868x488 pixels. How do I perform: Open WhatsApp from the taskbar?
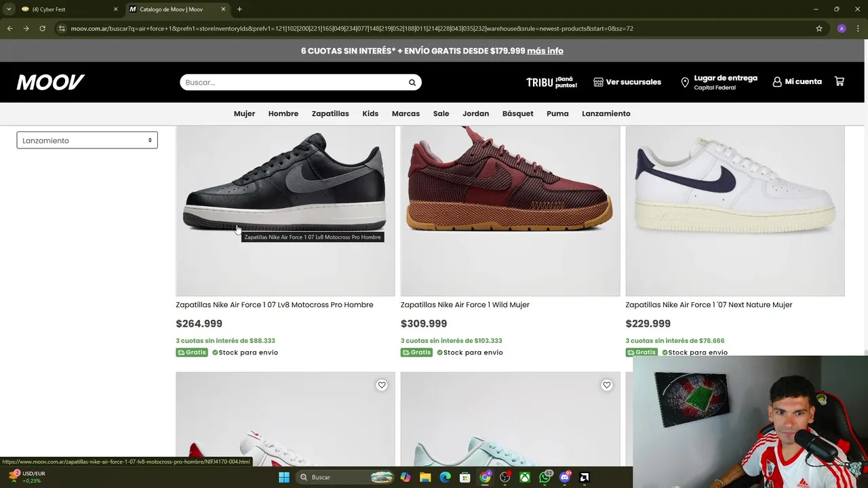click(545, 477)
